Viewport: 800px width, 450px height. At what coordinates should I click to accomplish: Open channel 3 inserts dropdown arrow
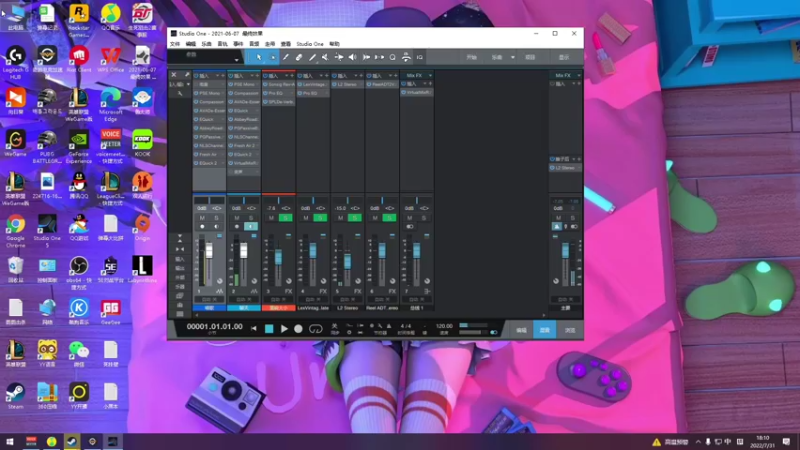[287, 76]
